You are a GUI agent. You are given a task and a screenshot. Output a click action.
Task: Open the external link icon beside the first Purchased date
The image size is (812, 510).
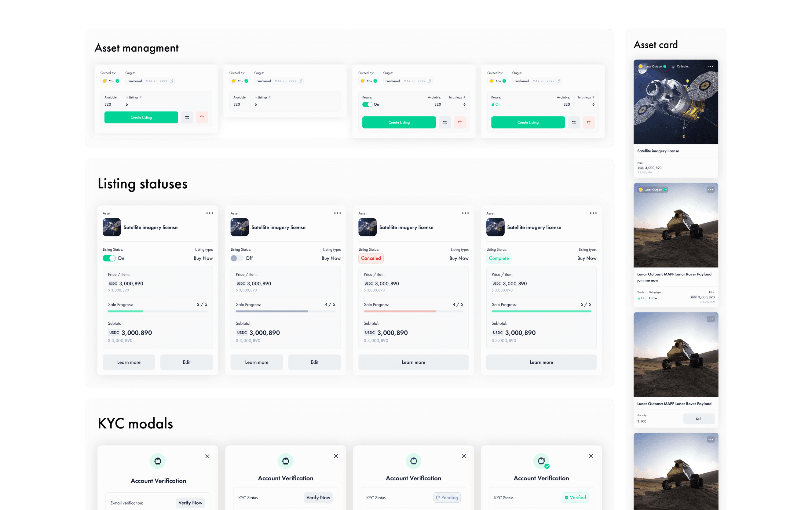coord(171,81)
